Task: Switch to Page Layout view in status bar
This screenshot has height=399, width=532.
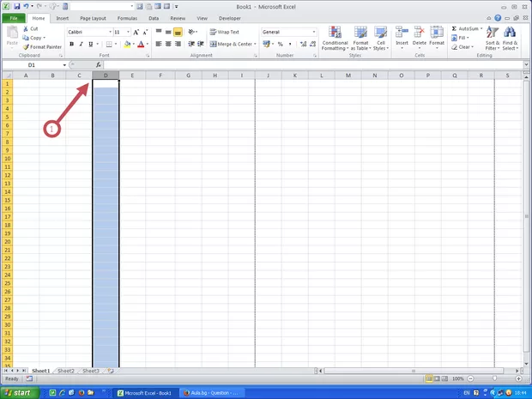Action: pyautogui.click(x=437, y=378)
